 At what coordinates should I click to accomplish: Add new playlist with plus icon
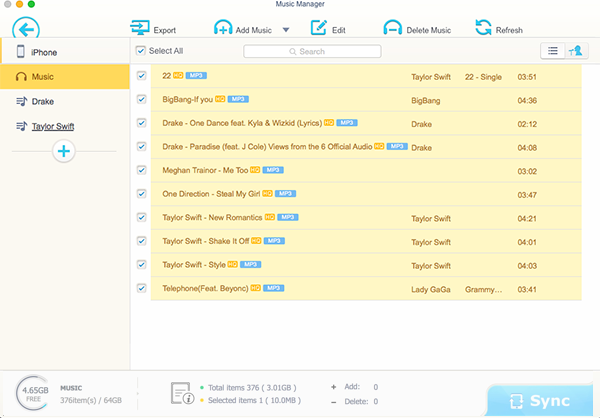pyautogui.click(x=64, y=151)
